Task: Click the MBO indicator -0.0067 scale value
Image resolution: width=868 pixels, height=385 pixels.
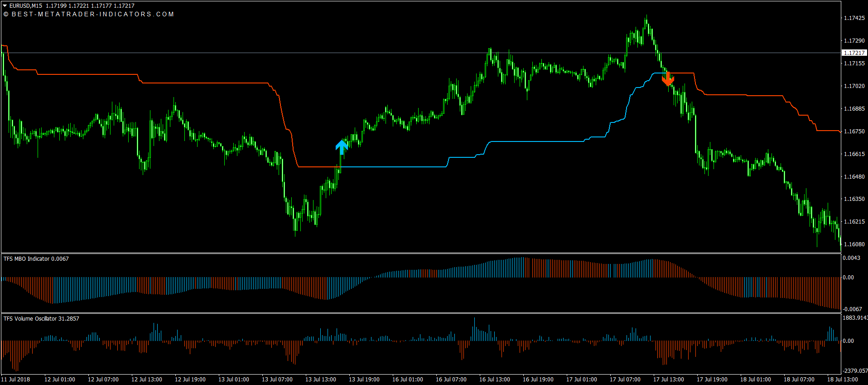Action: click(852, 309)
